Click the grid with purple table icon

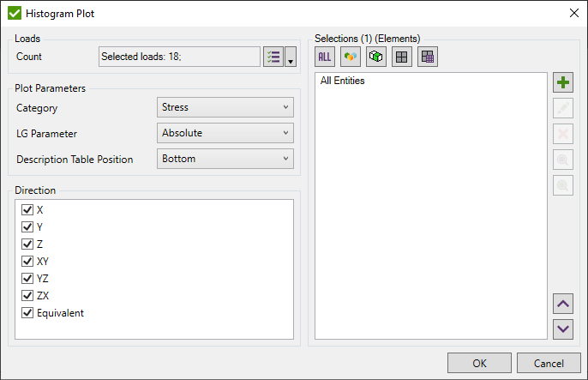[428, 57]
